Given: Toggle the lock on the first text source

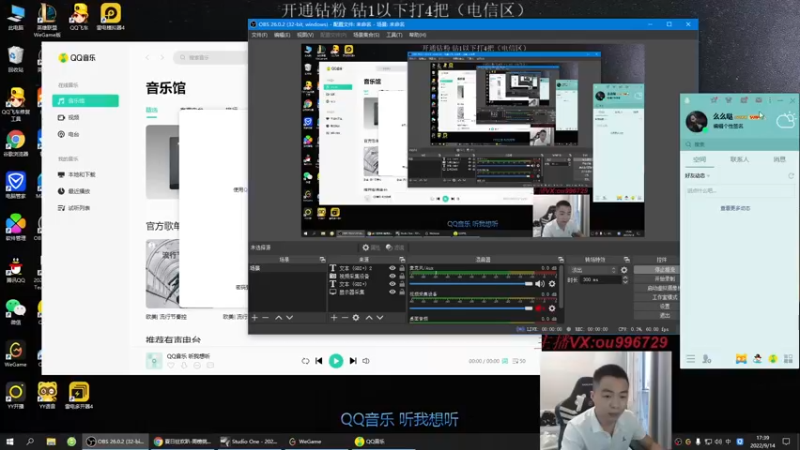Looking at the screenshot, I should pos(402,268).
